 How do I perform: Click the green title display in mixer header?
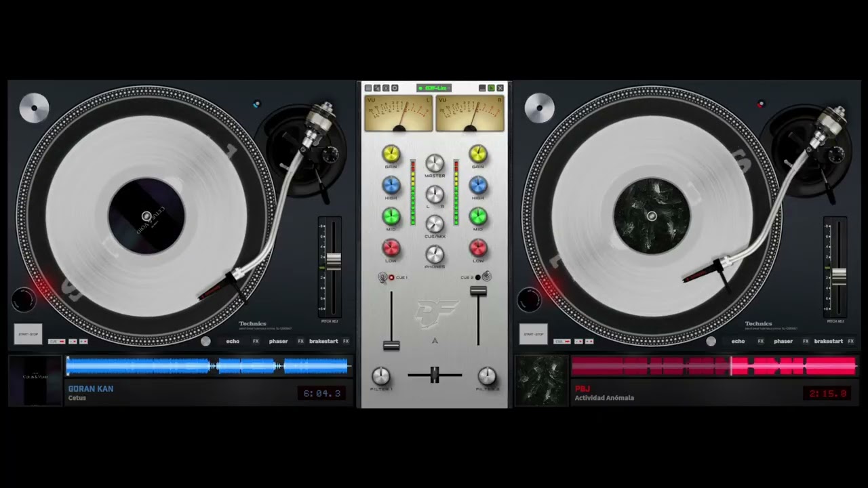[x=434, y=88]
